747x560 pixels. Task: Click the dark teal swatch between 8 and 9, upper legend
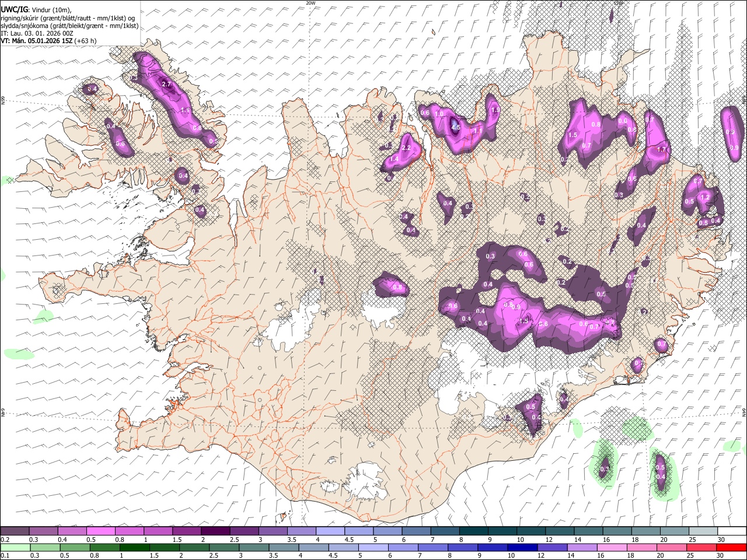click(x=473, y=531)
